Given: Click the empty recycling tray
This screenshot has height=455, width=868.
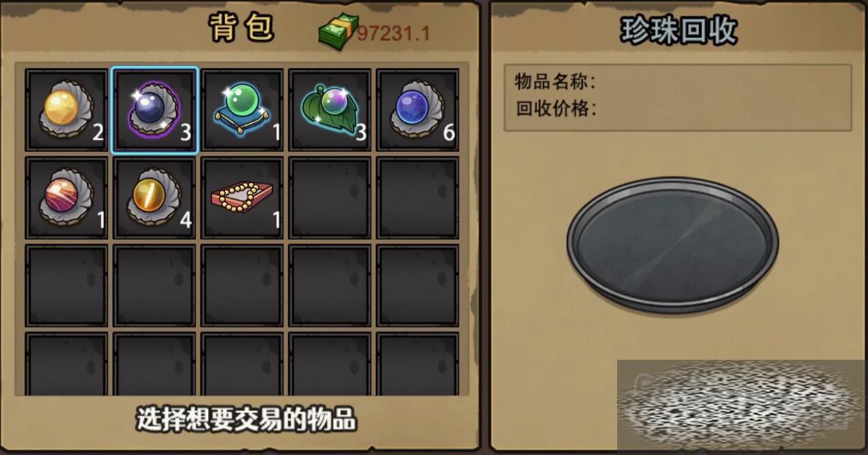Looking at the screenshot, I should coord(672,244).
